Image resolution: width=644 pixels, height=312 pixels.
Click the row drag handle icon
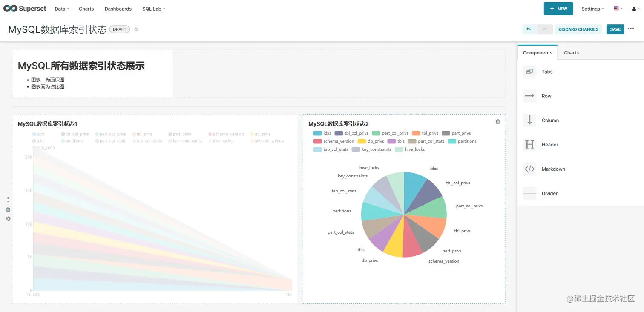[x=8, y=200]
